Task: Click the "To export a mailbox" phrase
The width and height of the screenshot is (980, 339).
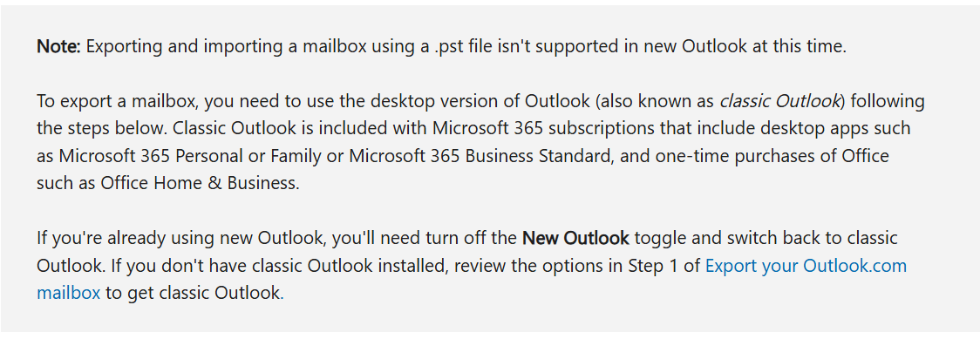Action: 118,101
